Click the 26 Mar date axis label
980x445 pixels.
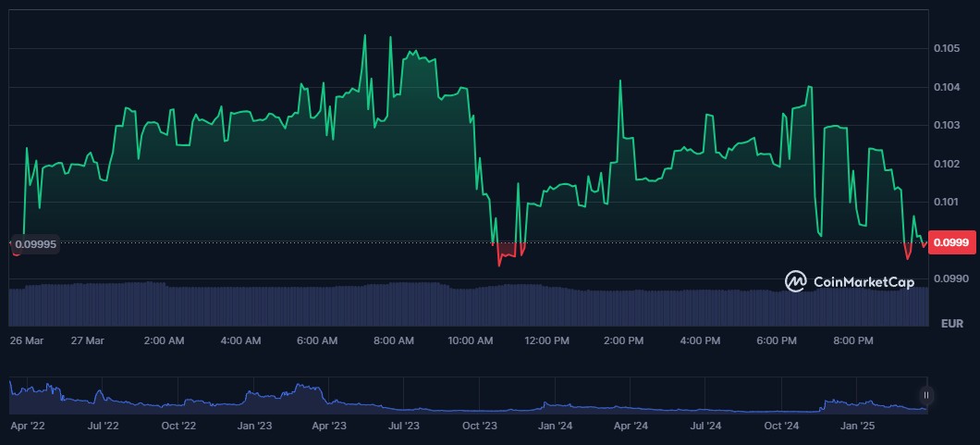[x=27, y=340]
